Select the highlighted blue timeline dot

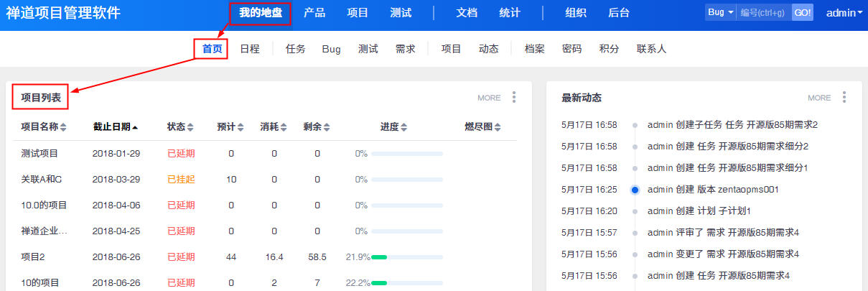635,190
